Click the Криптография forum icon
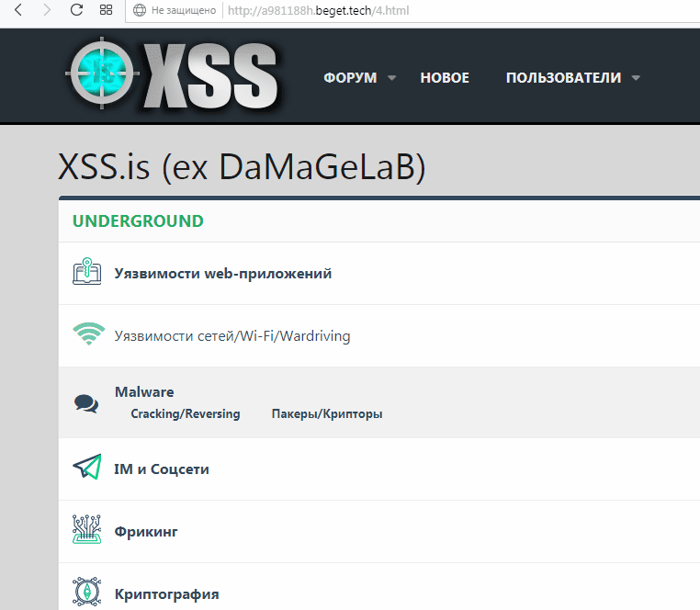This screenshot has height=610, width=700. (x=86, y=593)
